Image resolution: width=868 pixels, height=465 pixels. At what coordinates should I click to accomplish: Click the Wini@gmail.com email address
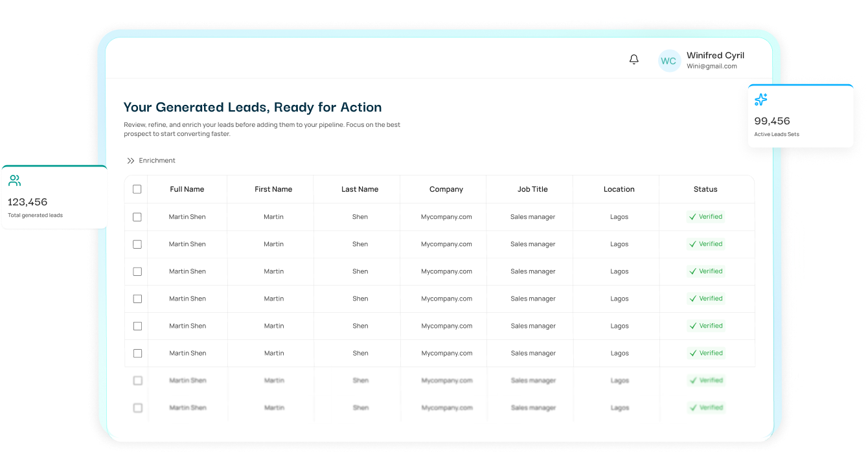pos(712,66)
